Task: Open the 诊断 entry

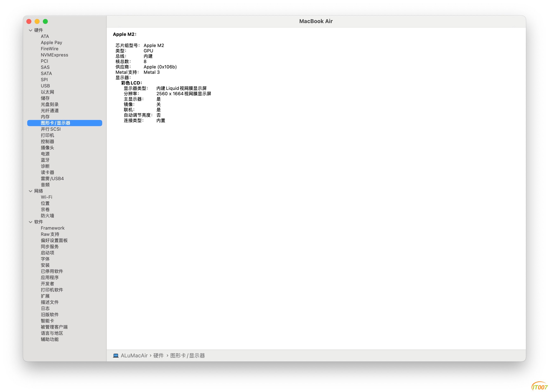Action: 45,166
